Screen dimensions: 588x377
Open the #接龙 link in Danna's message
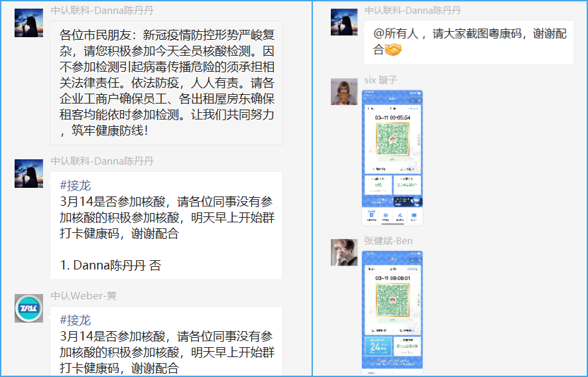[75, 185]
